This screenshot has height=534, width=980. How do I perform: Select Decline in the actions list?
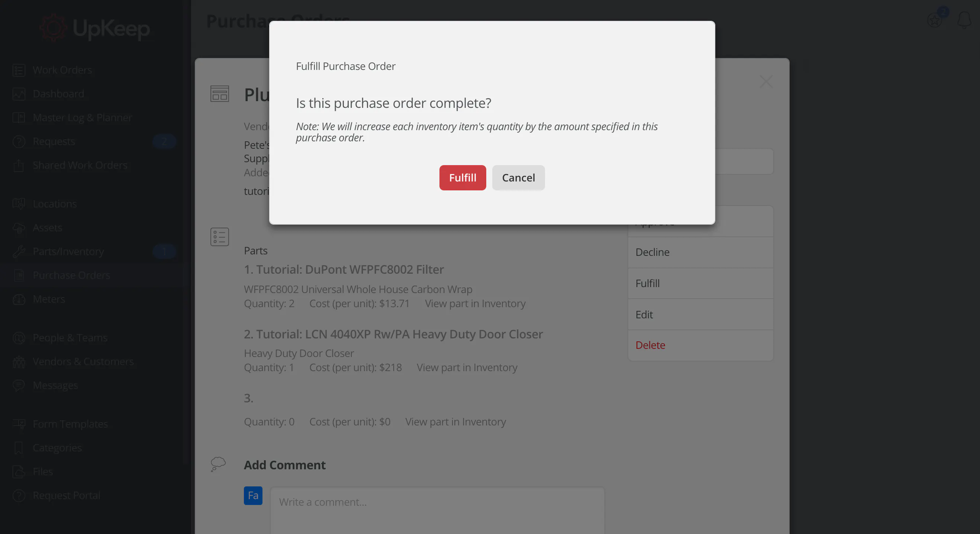tap(652, 252)
